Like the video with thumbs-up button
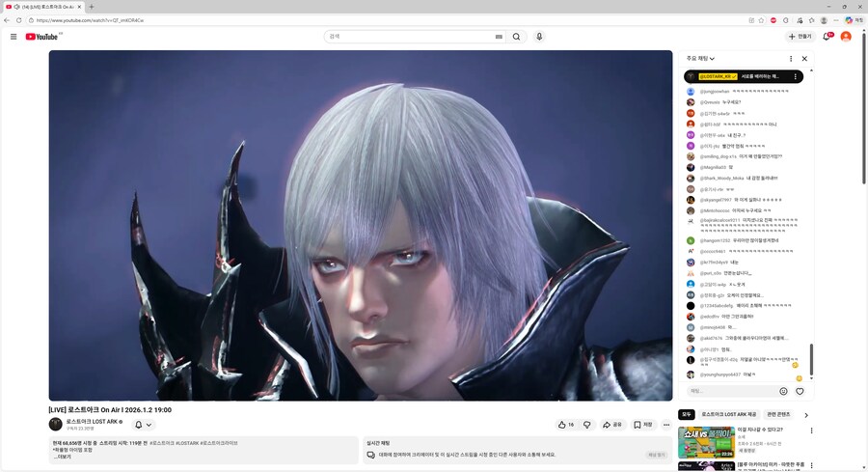Screen dimensions: 868x472 (x=566, y=425)
